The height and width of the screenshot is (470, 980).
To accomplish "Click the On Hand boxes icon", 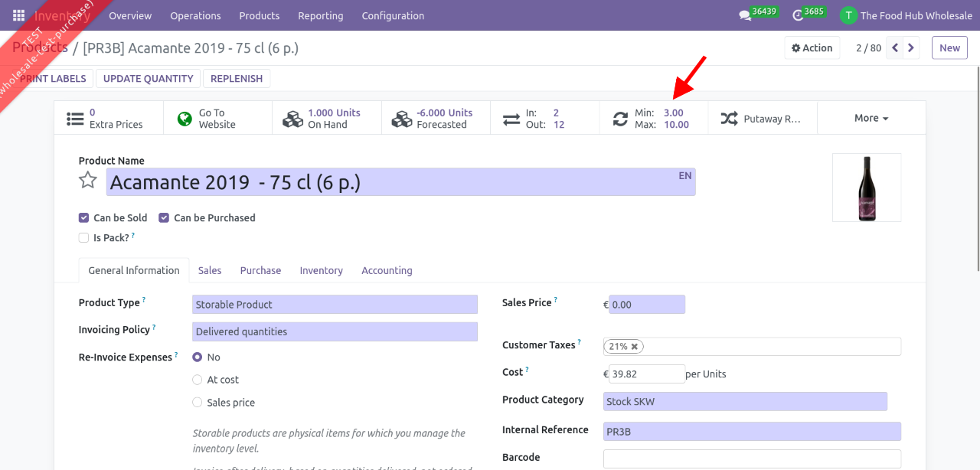I will [x=293, y=119].
